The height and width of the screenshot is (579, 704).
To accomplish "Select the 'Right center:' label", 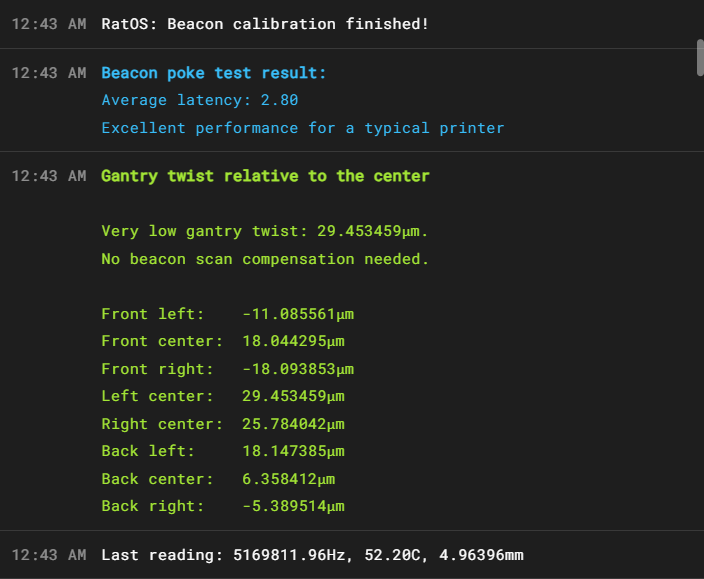I will [162, 424].
